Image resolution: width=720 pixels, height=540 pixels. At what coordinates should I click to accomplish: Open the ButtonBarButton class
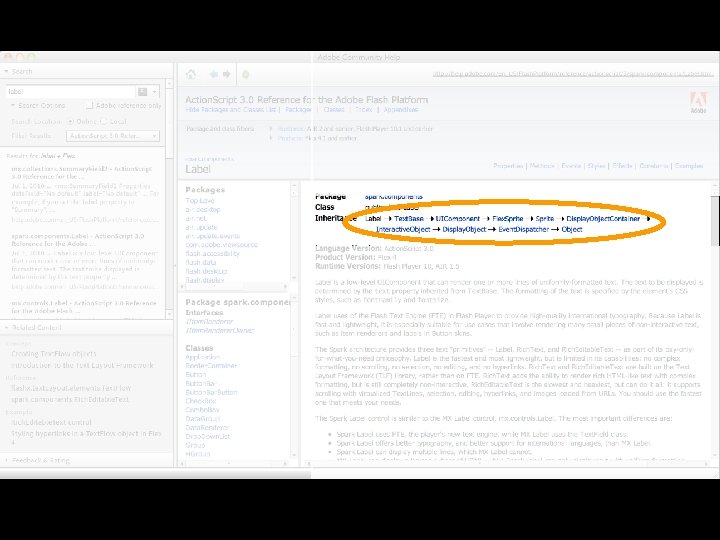(211, 393)
